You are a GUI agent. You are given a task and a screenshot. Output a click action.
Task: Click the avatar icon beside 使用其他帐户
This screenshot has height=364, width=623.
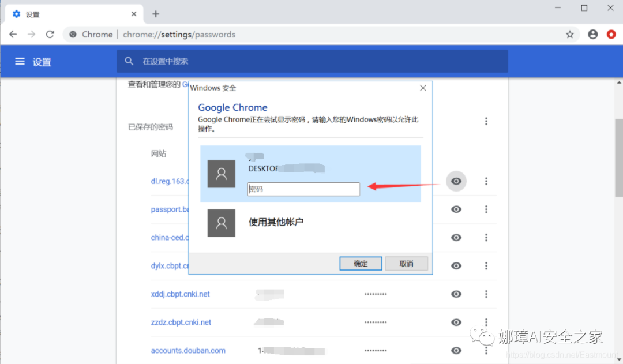click(222, 223)
